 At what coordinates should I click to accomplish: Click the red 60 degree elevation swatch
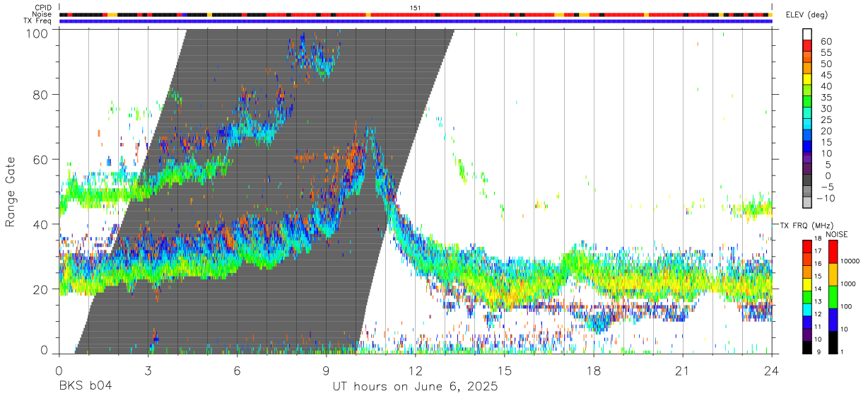[x=807, y=45]
